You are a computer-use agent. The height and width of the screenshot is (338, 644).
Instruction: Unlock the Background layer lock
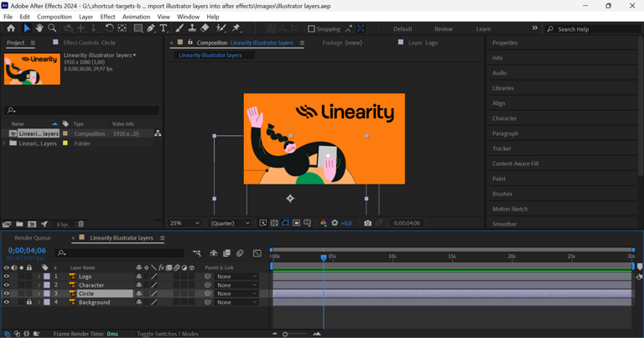coord(29,302)
